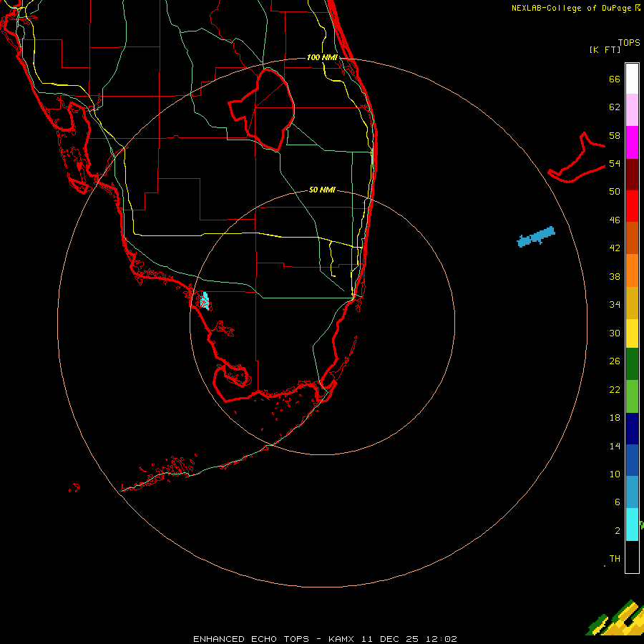
Task: Click the "KAMX" radar site identifier
Action: tap(343, 639)
